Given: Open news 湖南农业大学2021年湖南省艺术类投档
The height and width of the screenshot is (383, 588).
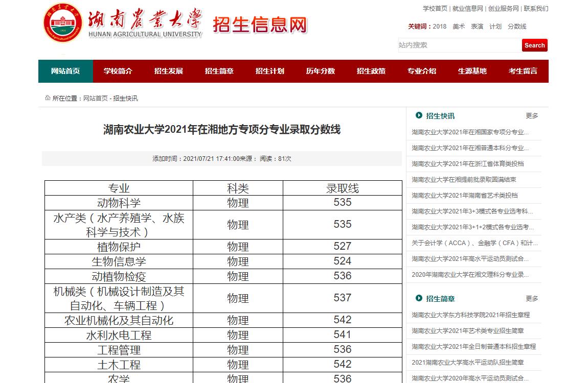Looking at the screenshot, I should tap(465, 196).
